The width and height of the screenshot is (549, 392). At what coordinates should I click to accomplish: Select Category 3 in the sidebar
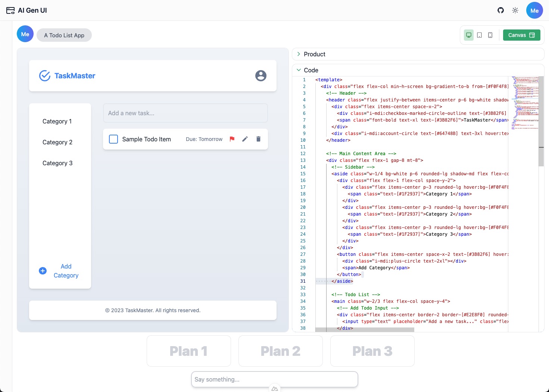[57, 163]
